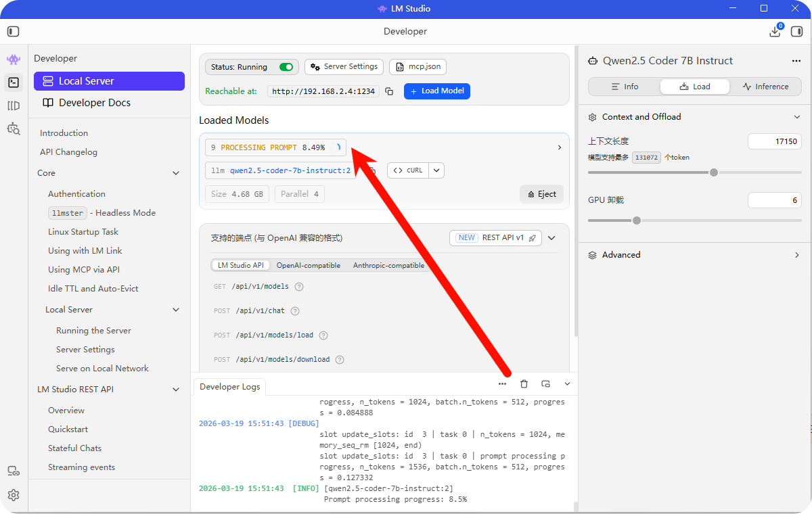Image resolution: width=812 pixels, height=514 pixels.
Task: Toggle the server Status Running switch
Action: [x=286, y=67]
